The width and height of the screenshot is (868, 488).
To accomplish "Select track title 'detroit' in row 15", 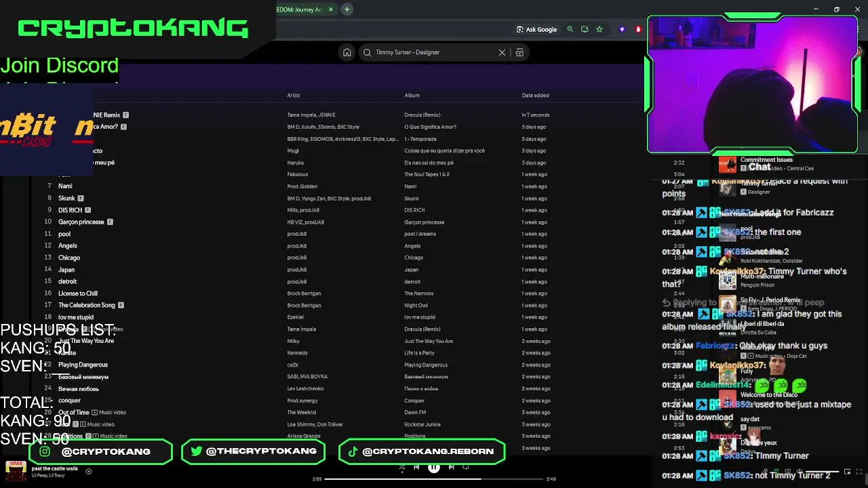I will coord(68,281).
